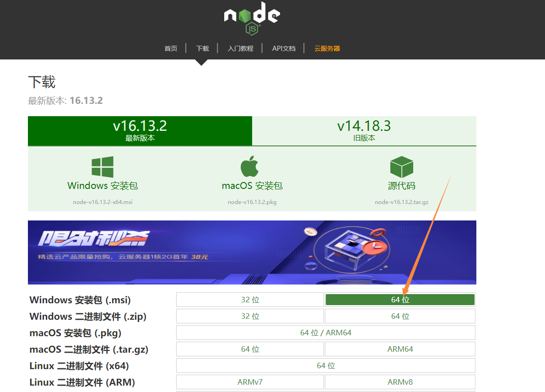Click the Node.js logo in header
Screen dimensions: 545x392
252,18
